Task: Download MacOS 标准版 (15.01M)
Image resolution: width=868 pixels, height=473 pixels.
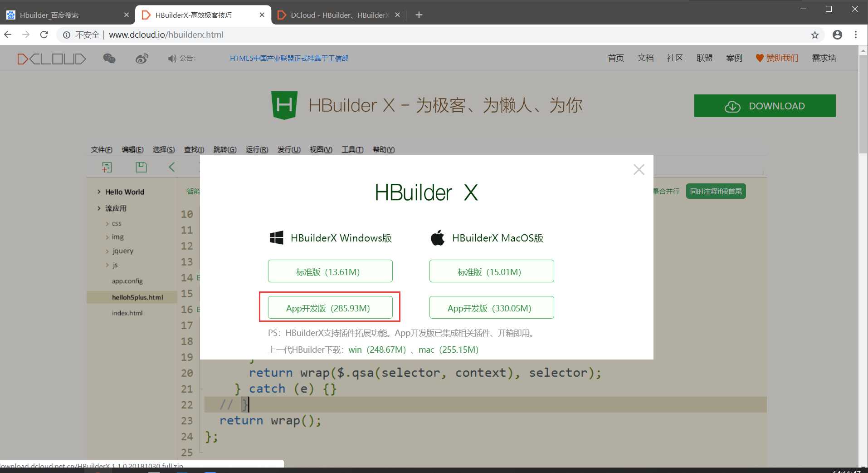Action: click(x=492, y=271)
